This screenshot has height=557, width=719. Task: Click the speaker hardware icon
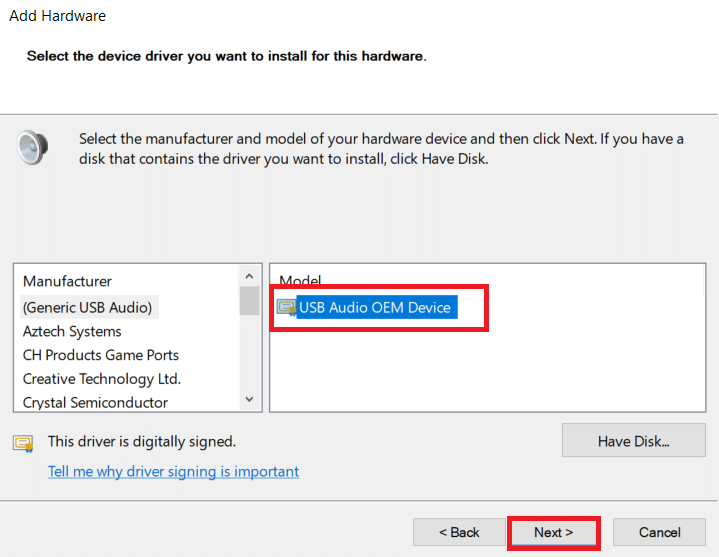(32, 147)
